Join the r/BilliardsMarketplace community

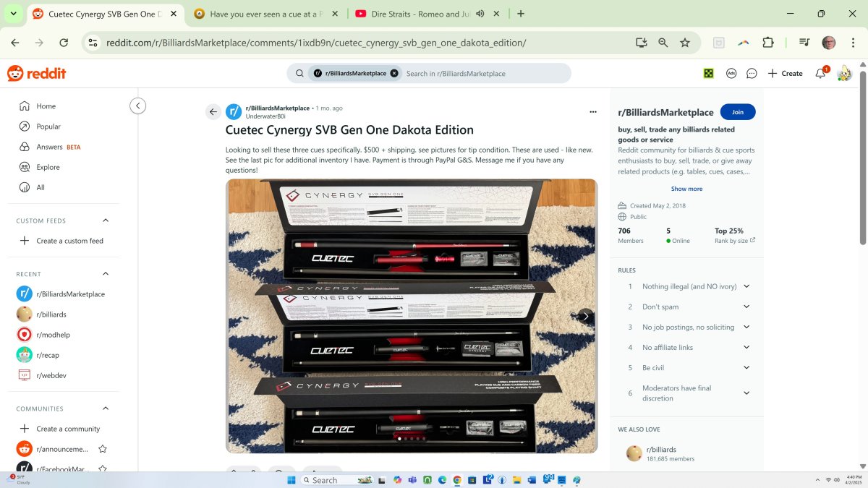point(737,112)
